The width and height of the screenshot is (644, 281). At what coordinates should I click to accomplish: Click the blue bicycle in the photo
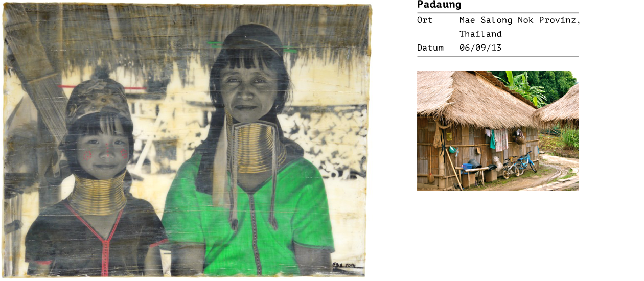click(526, 162)
